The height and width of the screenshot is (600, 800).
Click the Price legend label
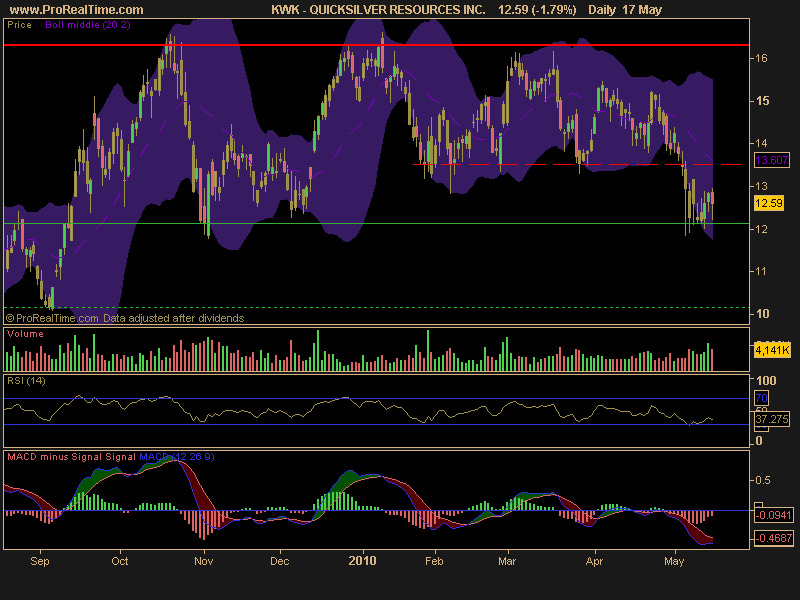click(x=19, y=24)
